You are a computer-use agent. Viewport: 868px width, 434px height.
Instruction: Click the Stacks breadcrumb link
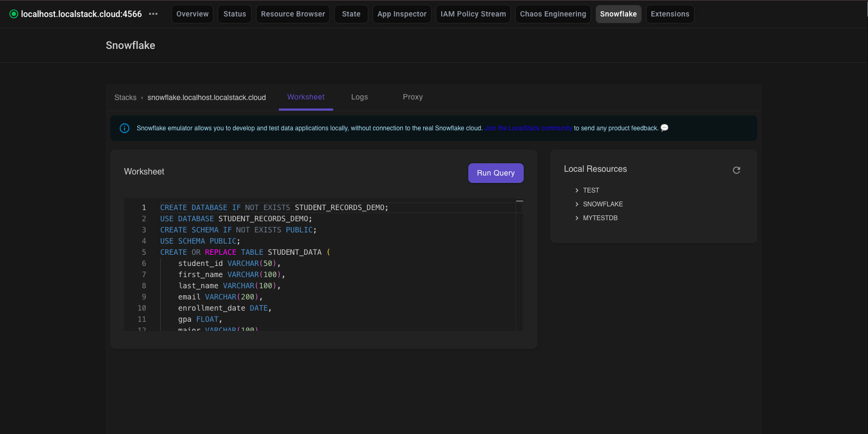point(126,97)
